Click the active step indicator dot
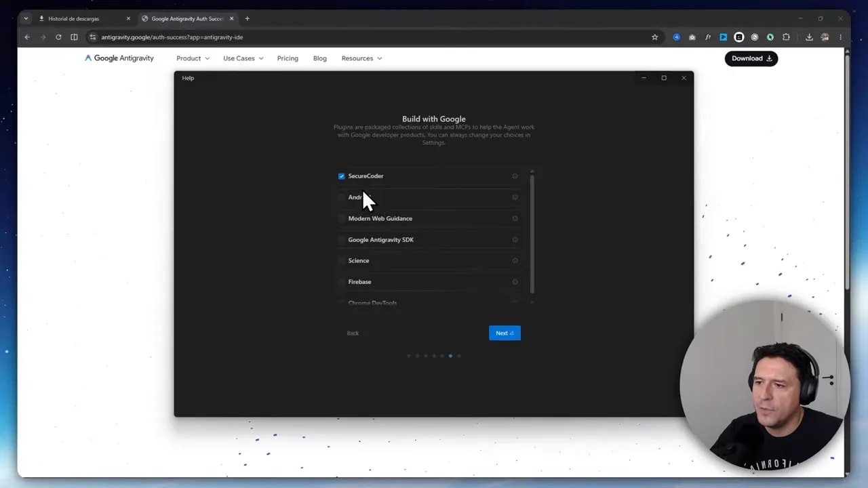The height and width of the screenshot is (488, 868). coord(450,356)
